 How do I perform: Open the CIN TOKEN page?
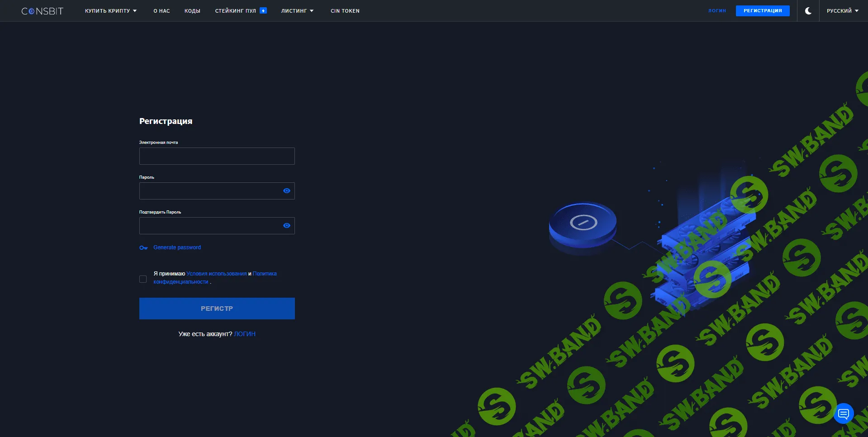(x=345, y=10)
